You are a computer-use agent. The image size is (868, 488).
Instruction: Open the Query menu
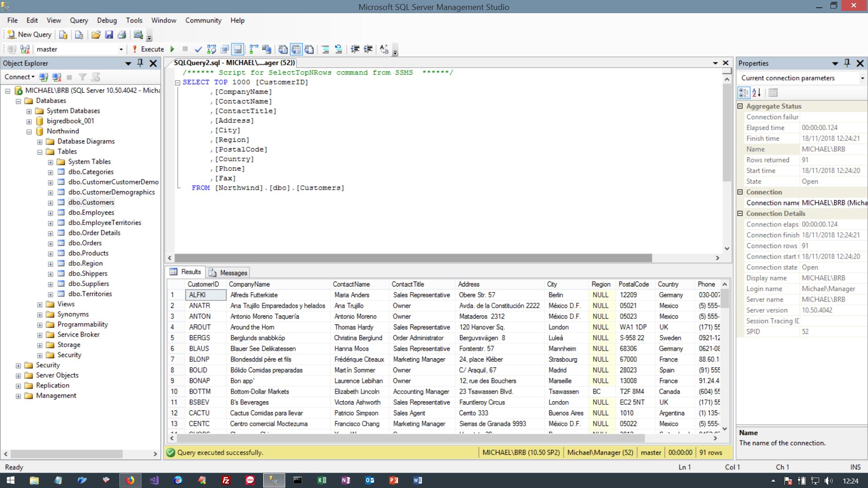pyautogui.click(x=79, y=20)
